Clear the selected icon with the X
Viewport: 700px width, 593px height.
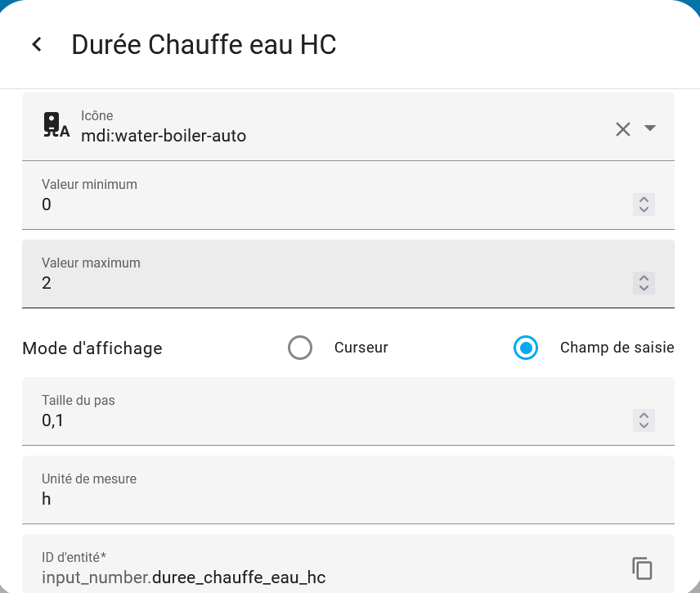[623, 128]
